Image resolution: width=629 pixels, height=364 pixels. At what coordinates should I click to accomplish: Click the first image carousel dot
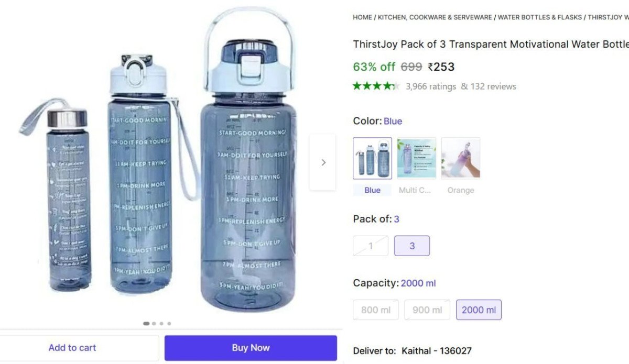(x=146, y=324)
